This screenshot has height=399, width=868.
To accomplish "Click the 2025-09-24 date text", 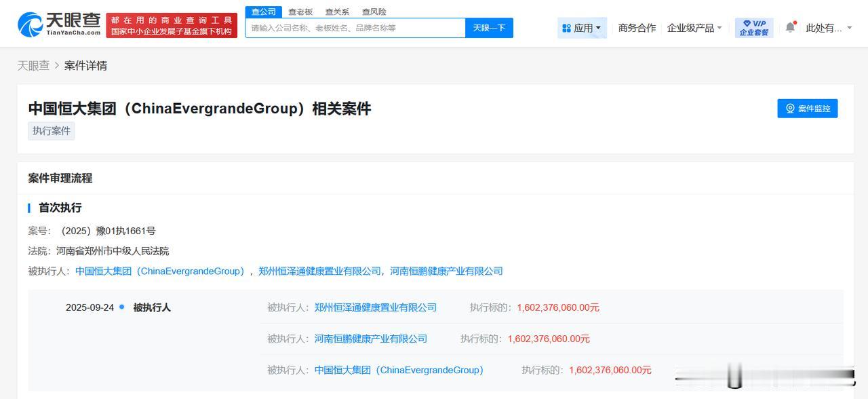I will tap(90, 307).
